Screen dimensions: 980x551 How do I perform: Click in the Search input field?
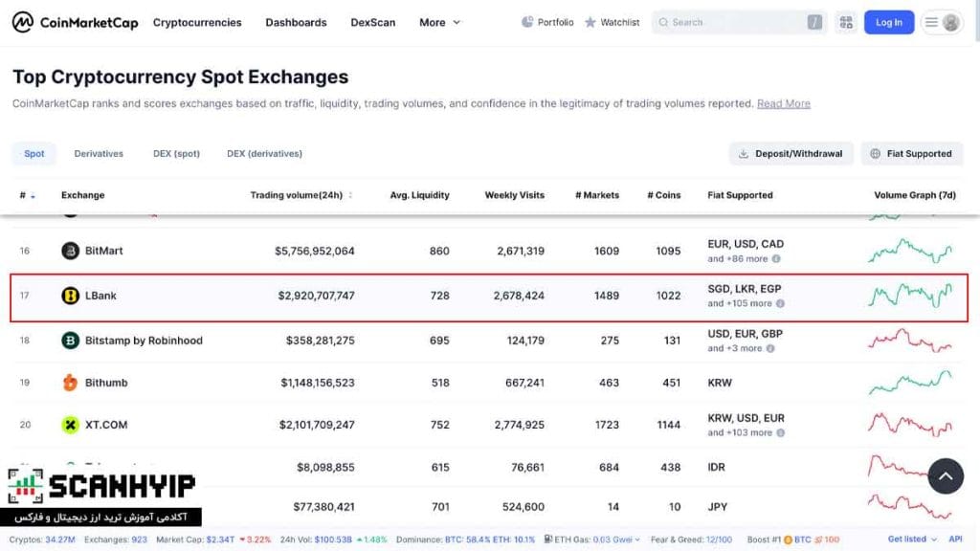[x=738, y=22]
